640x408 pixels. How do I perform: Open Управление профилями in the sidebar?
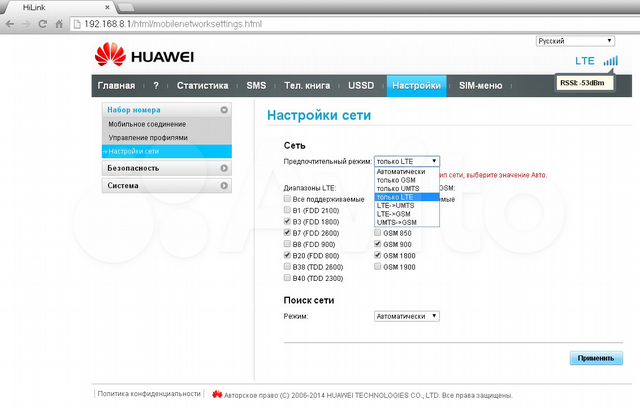tap(148, 137)
